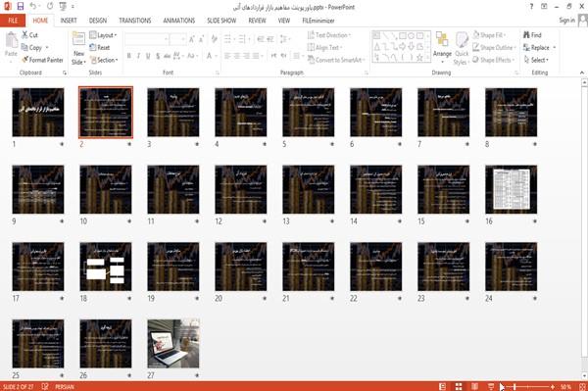Collapse the ribbon with the chevron
The height and width of the screenshot is (391, 588).
581,73
